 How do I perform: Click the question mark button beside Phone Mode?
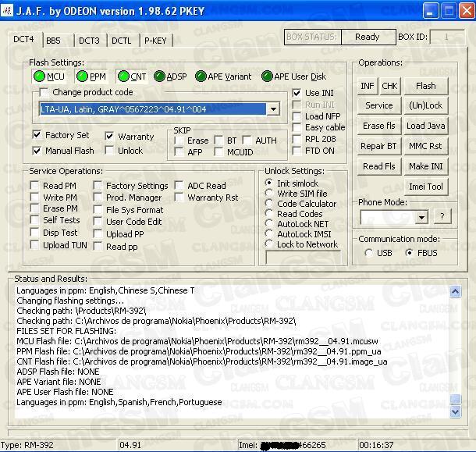click(442, 216)
